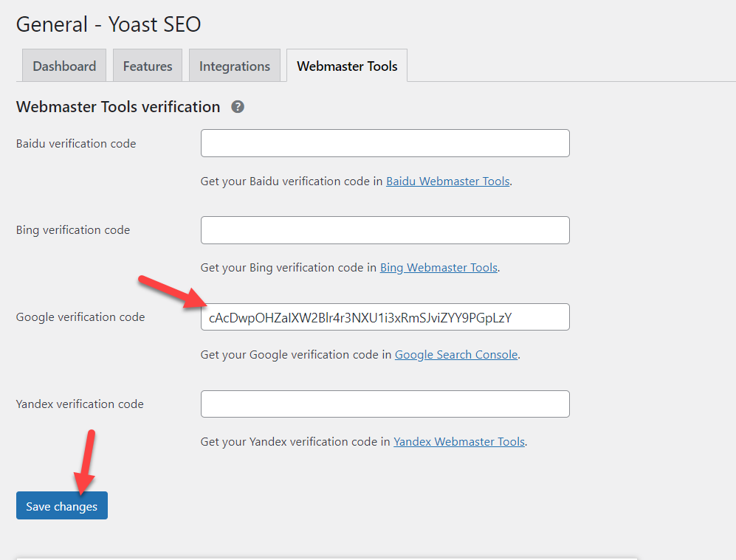This screenshot has height=560, width=736.
Task: Focus the Baidu verification code field
Action: 385,143
